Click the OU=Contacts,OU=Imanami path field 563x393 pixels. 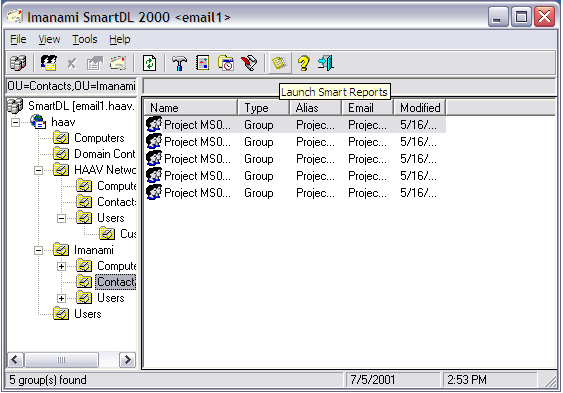71,86
